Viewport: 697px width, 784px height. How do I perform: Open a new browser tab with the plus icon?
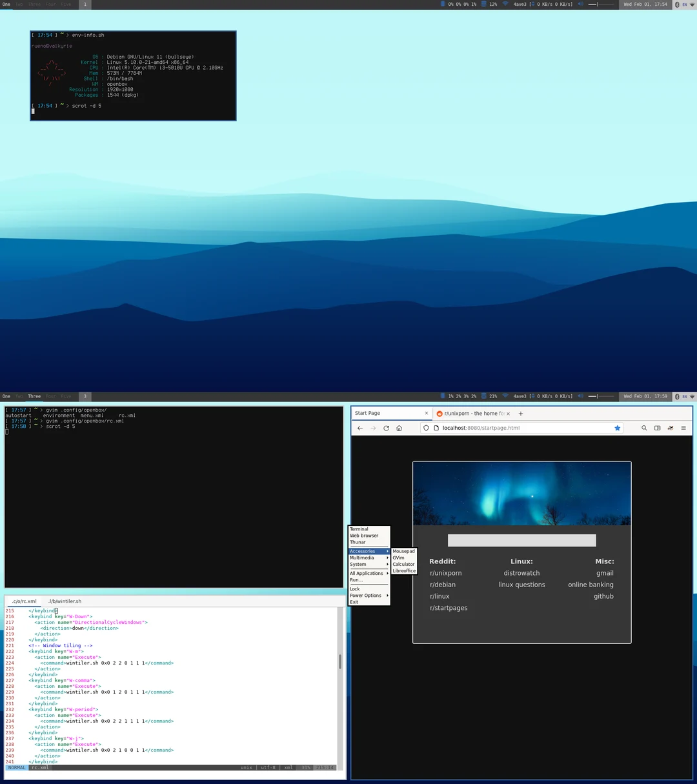point(521,413)
